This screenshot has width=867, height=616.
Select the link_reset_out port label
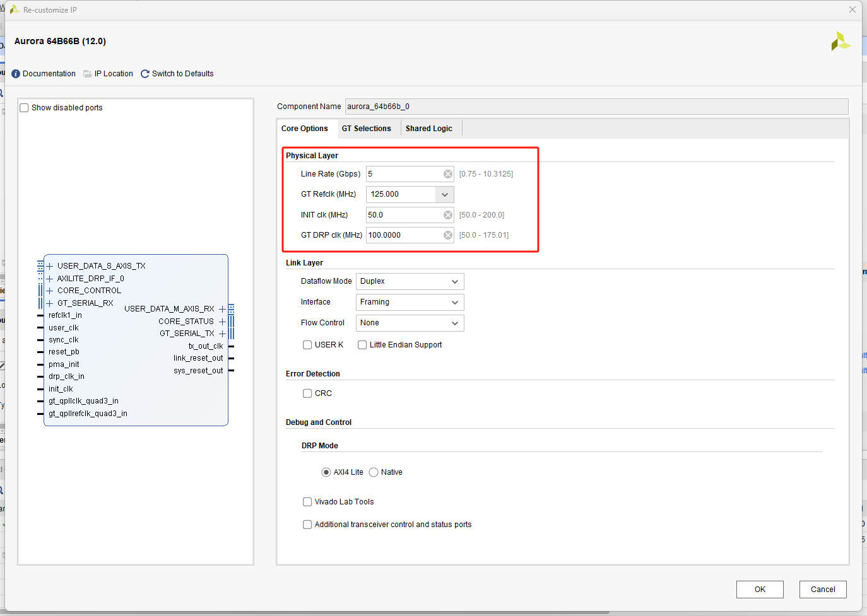[x=198, y=358]
